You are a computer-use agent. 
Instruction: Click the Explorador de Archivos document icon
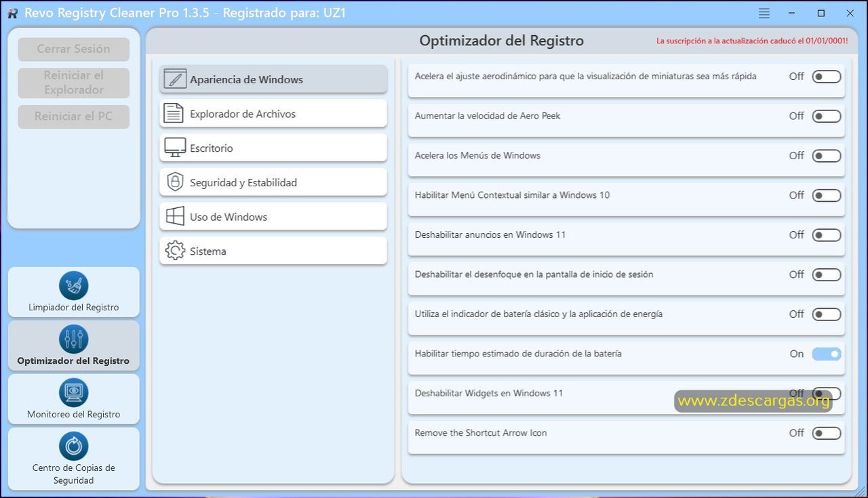(174, 114)
